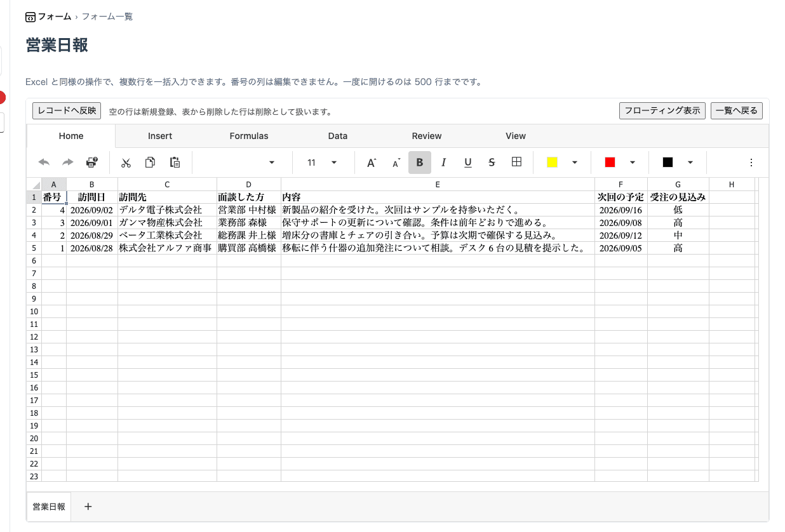
Task: Undo the last spreadsheet action
Action: [x=44, y=163]
